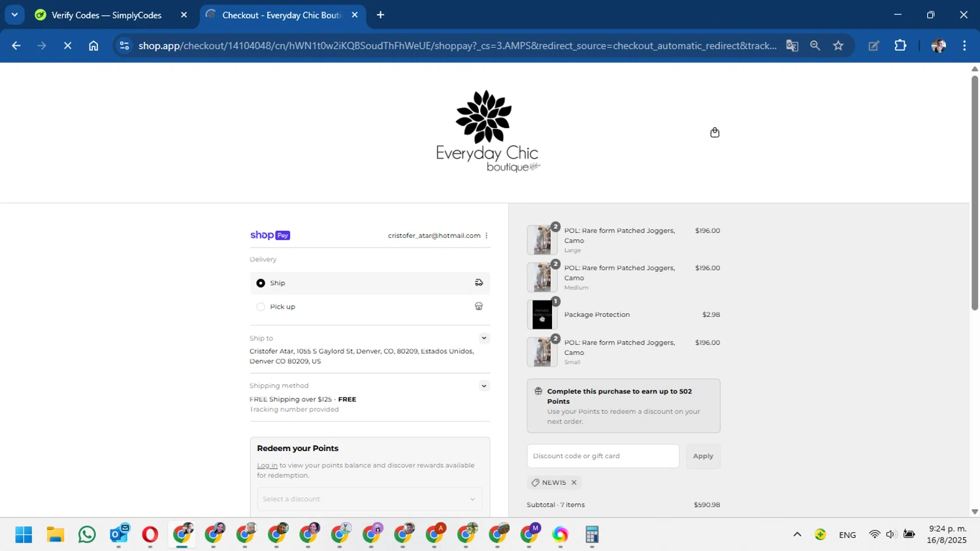Go back to previous page

tap(16, 46)
